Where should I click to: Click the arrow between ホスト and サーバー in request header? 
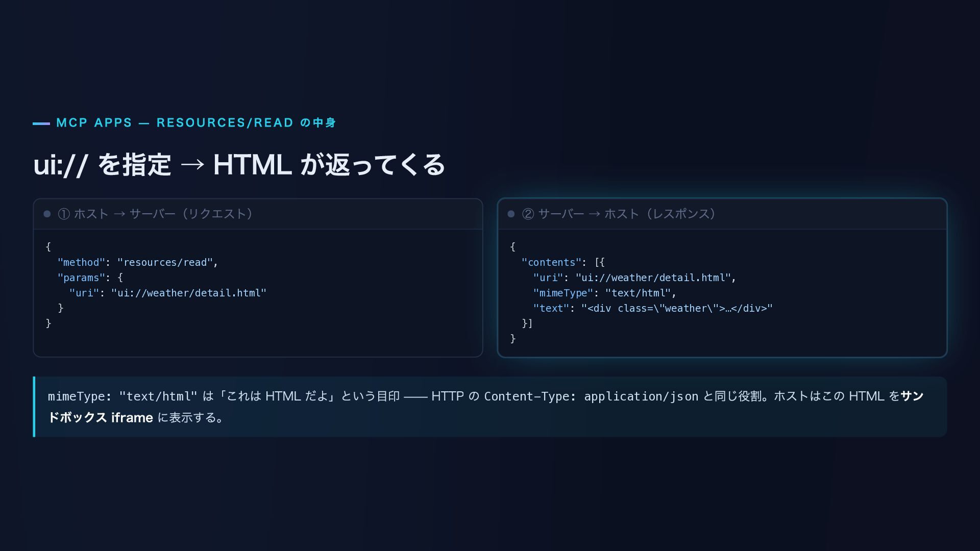[119, 214]
